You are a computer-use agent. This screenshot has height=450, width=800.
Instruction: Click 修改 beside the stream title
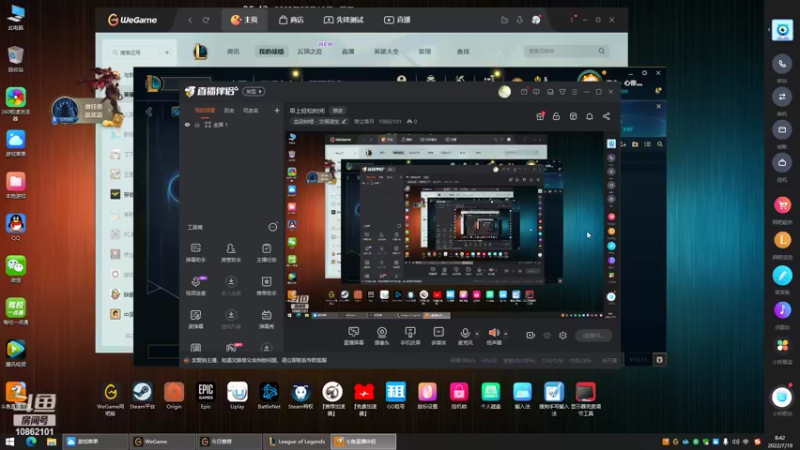tap(338, 111)
